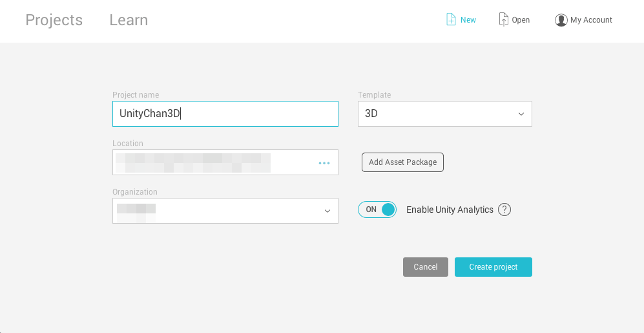Click the Enable Unity Analytics label
This screenshot has height=333, width=644.
(450, 209)
